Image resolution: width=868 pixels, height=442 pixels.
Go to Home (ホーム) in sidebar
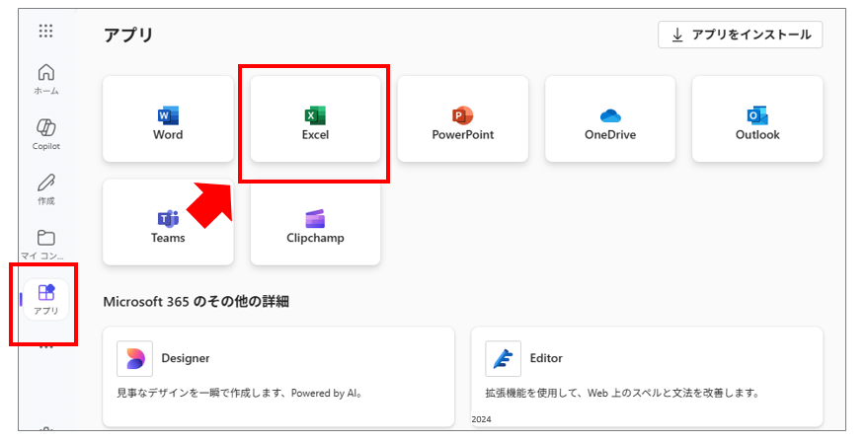tap(46, 79)
